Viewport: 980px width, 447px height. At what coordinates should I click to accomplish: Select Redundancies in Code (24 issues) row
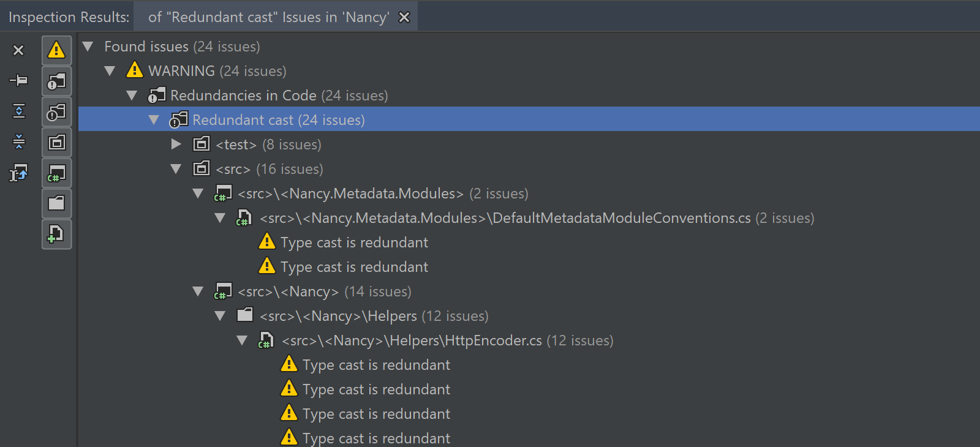[529, 96]
